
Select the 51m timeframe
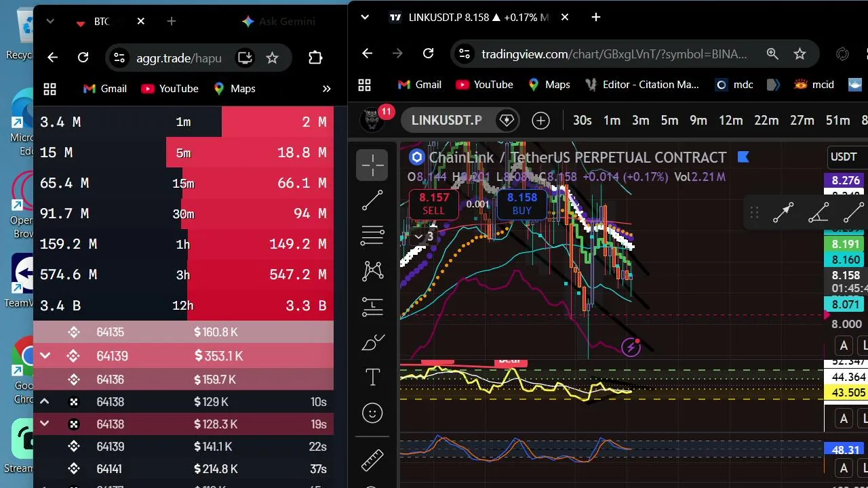(x=837, y=121)
